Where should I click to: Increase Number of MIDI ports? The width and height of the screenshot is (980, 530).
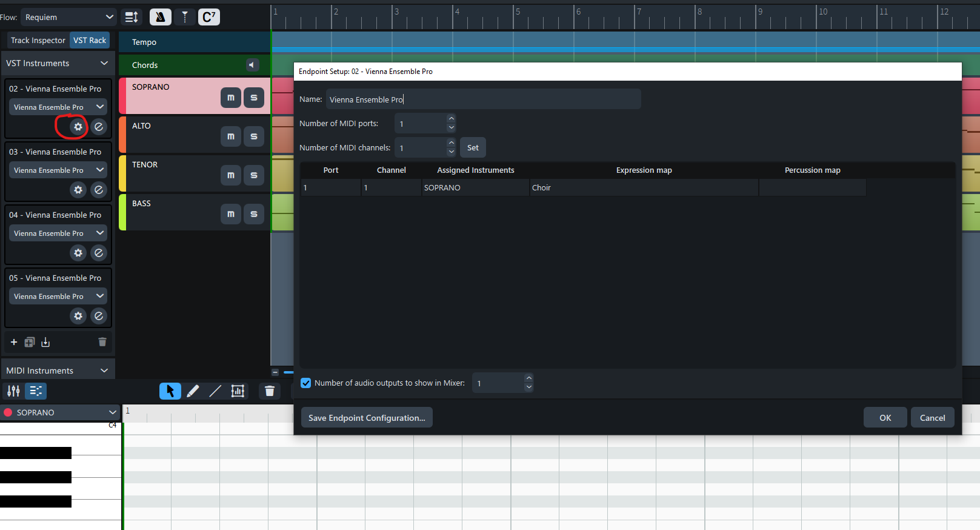452,118
